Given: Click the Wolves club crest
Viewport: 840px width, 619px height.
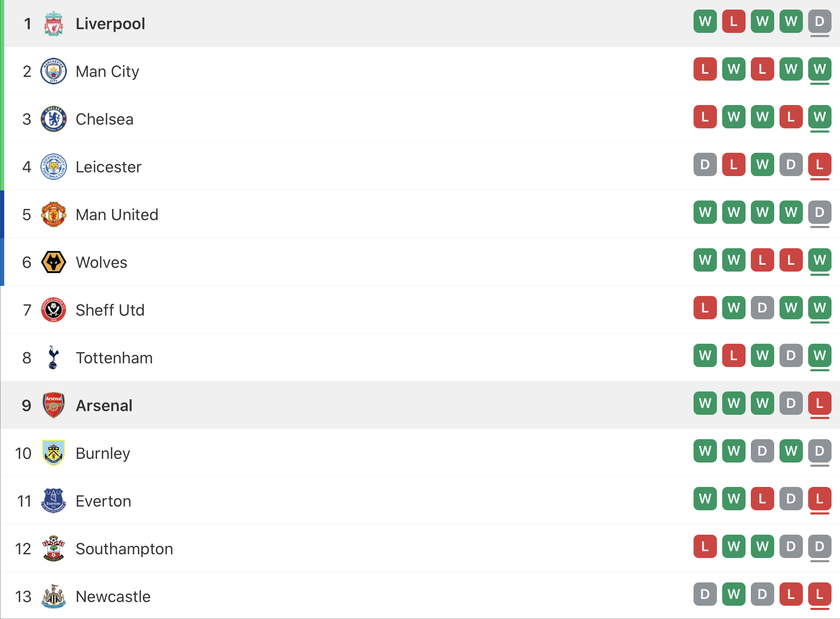Looking at the screenshot, I should click(54, 262).
